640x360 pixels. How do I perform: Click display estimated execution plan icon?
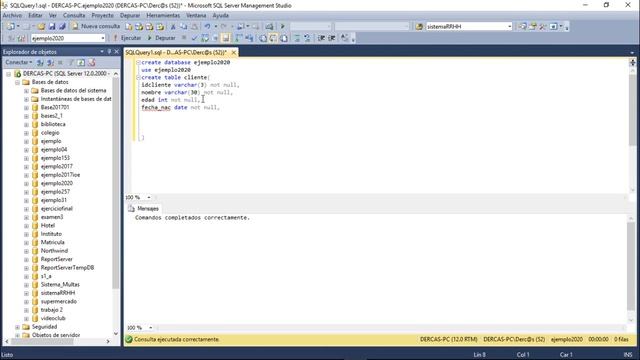[x=205, y=38]
